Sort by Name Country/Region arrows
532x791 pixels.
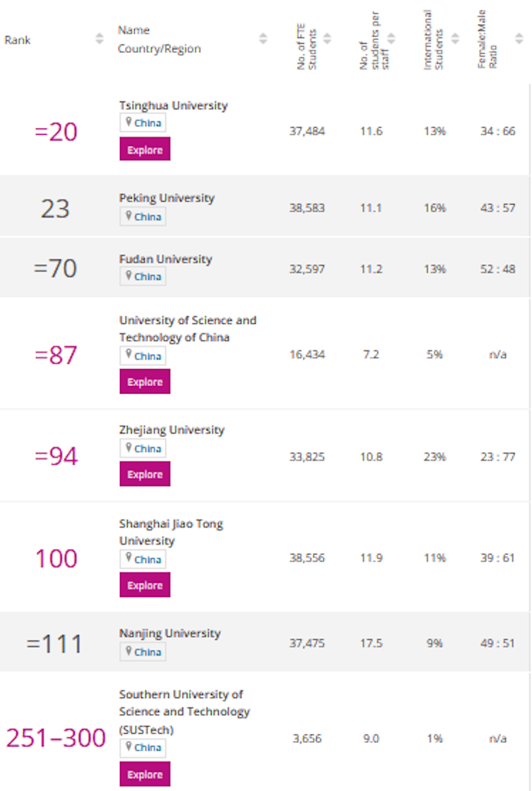click(262, 38)
